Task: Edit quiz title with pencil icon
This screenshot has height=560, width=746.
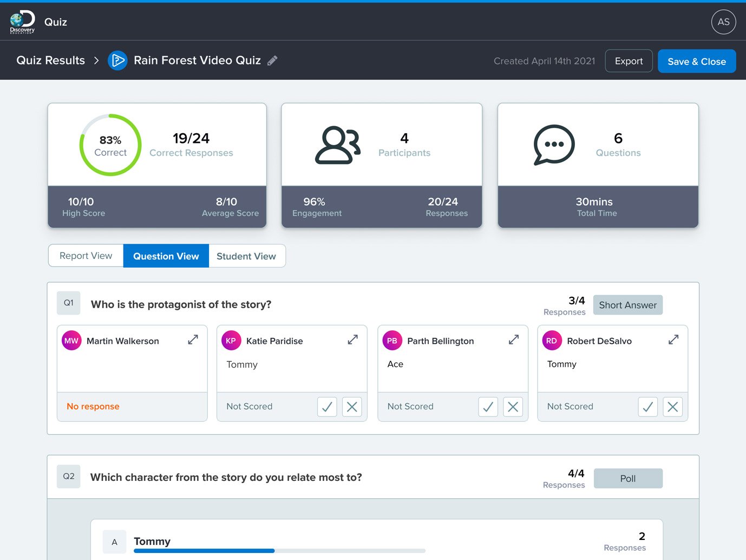Action: tap(273, 61)
